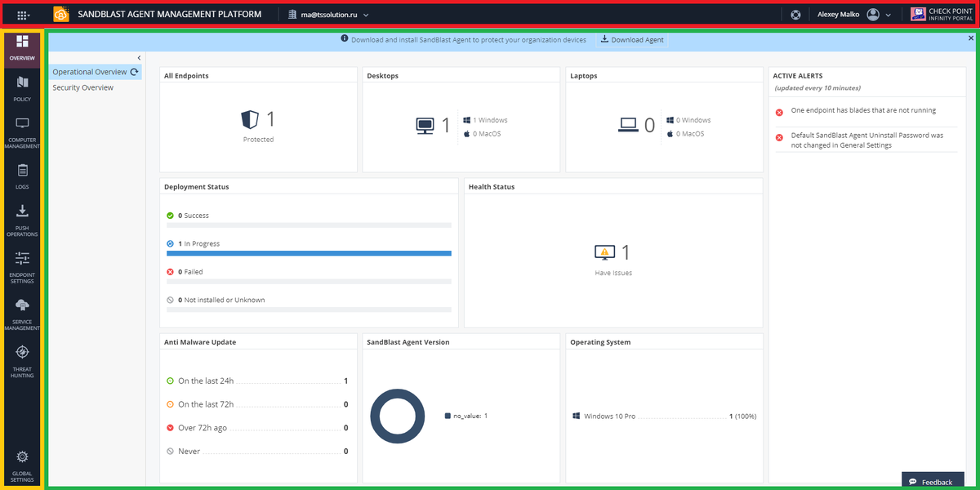Click the green Success status icon
Image resolution: width=980 pixels, height=490 pixels.
pos(170,216)
